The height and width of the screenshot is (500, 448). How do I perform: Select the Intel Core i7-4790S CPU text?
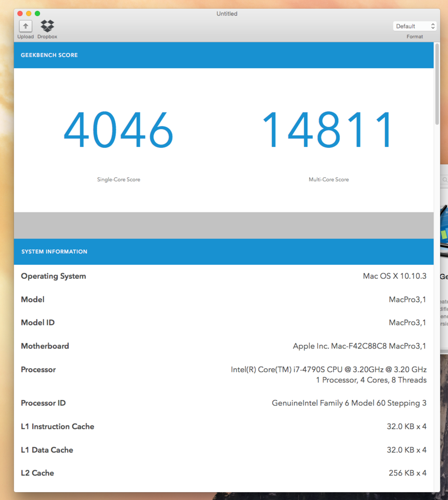click(329, 370)
